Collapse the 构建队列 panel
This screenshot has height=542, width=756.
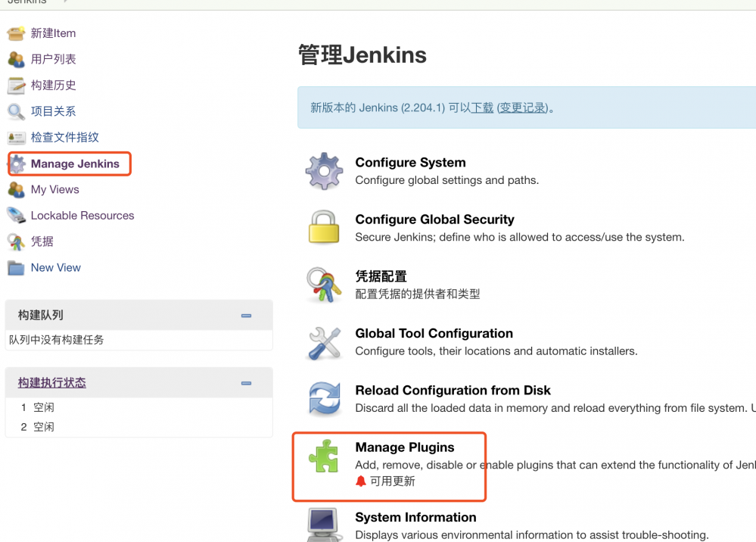coord(245,316)
